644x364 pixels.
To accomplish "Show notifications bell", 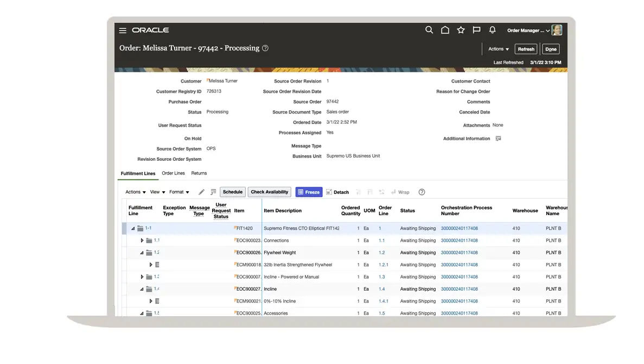I will pyautogui.click(x=492, y=30).
